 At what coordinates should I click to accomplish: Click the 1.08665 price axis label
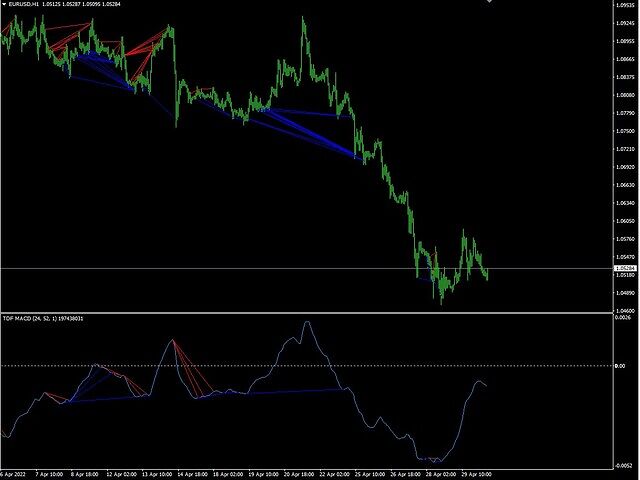coord(625,59)
